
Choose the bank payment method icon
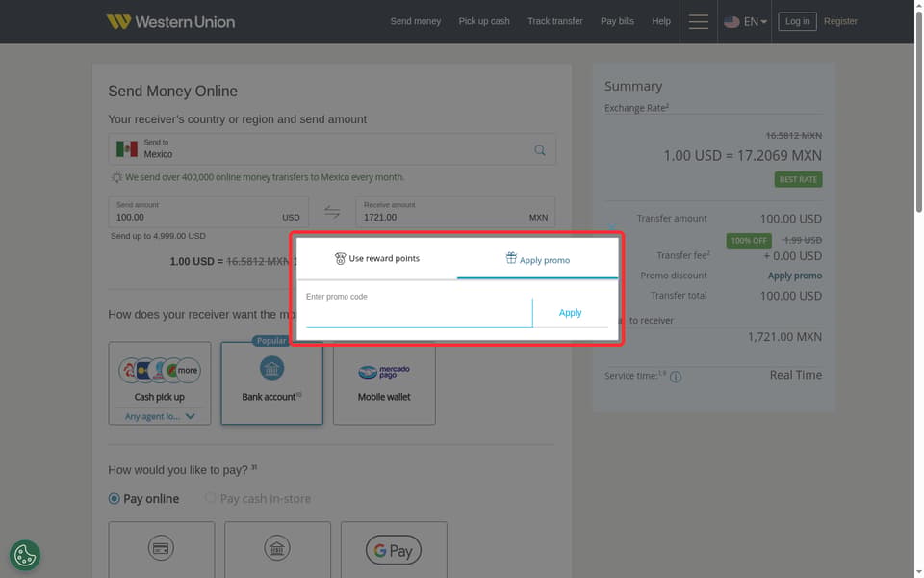point(277,548)
